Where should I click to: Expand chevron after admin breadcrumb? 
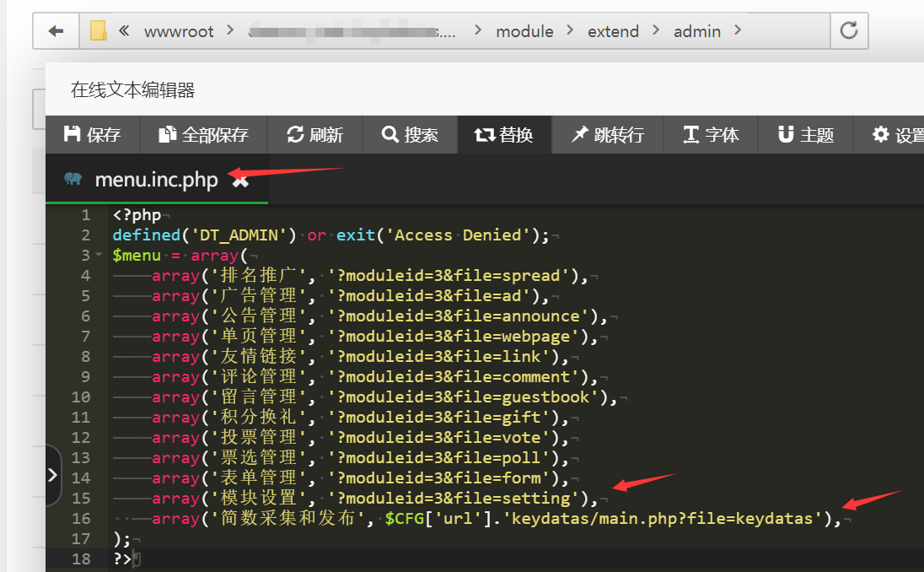click(738, 30)
